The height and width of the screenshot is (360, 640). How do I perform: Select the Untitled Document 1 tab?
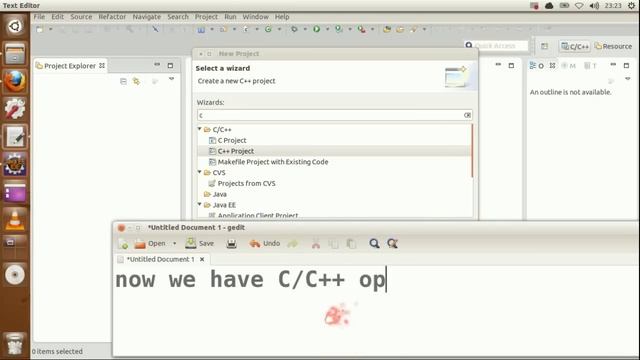pyautogui.click(x=160, y=260)
